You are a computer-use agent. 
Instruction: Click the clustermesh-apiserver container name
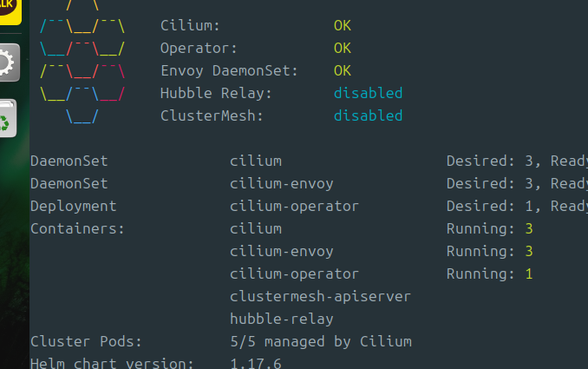pos(320,297)
